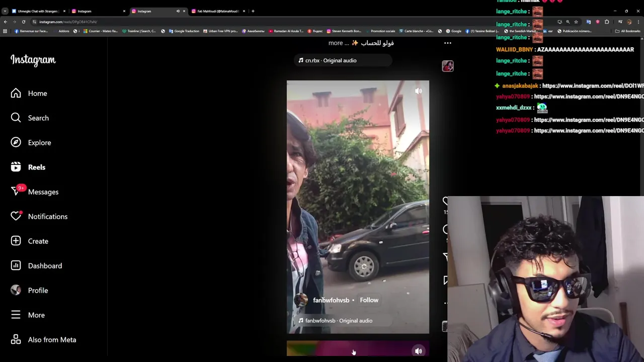Image resolution: width=644 pixels, height=362 pixels.
Task: Select Reels in the sidebar
Action: [28, 167]
